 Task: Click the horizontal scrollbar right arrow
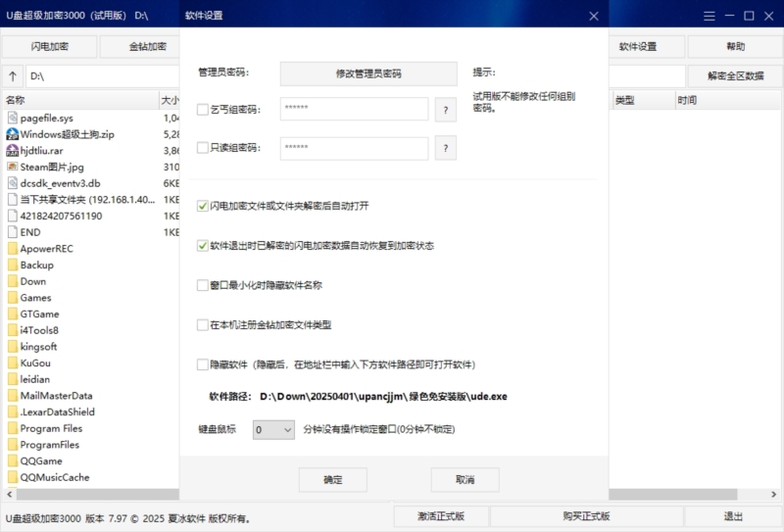coord(773,495)
